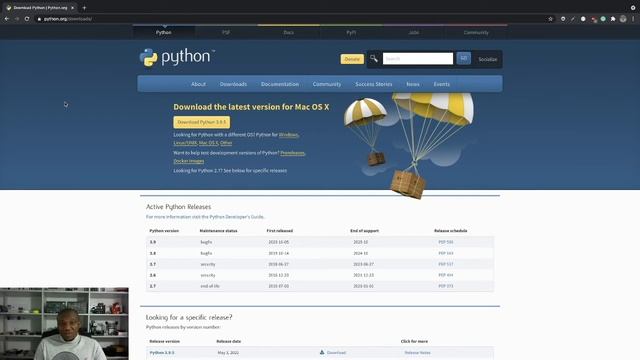Close the Download Python tab
Screen dimensions: 640x360
point(72,8)
